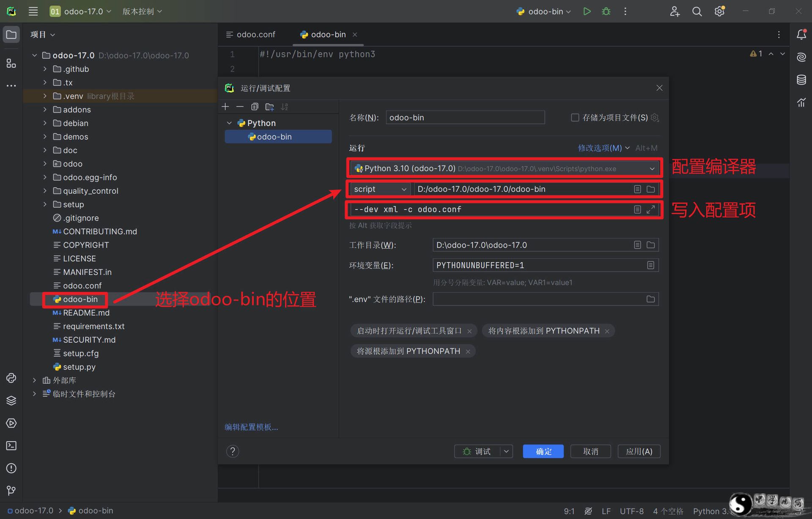Viewport: 812px width, 519px height.
Task: Open IDE settings gear icon
Action: (719, 11)
